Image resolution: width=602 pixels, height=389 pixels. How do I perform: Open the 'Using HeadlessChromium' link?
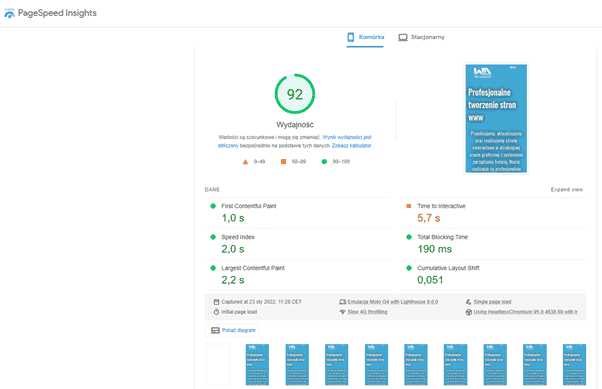click(x=525, y=312)
